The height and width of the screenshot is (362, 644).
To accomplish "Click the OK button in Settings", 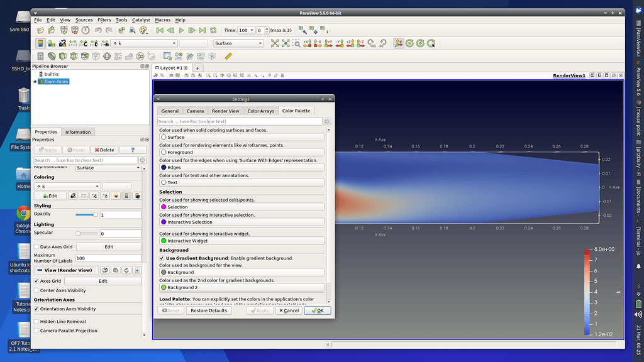I will pos(318,310).
